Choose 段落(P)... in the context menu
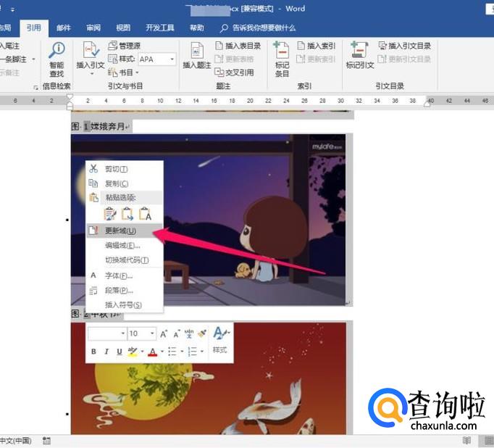The width and height of the screenshot is (494, 448). pos(125,291)
